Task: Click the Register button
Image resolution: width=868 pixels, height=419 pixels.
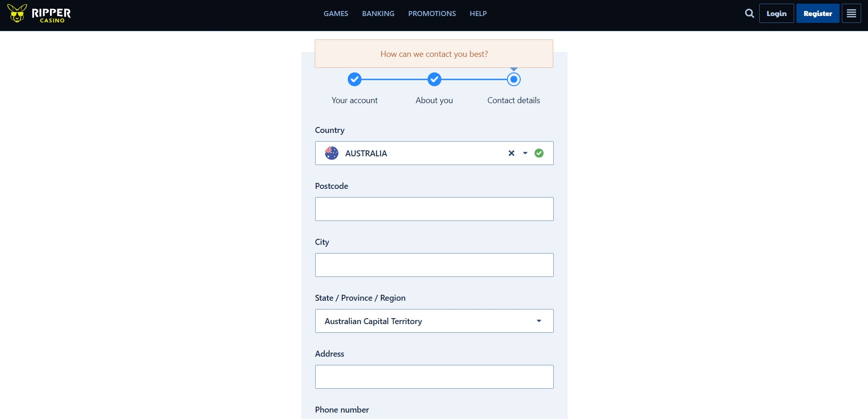Action: (x=818, y=13)
